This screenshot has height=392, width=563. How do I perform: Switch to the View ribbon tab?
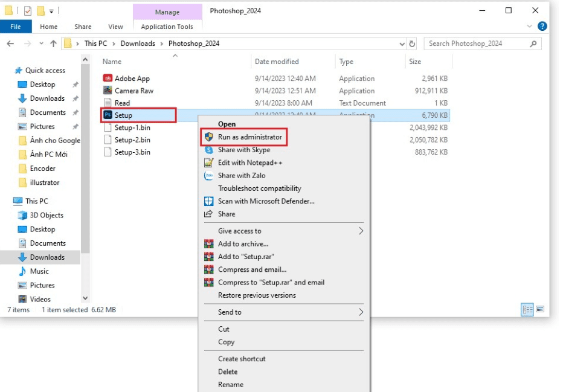(x=115, y=27)
